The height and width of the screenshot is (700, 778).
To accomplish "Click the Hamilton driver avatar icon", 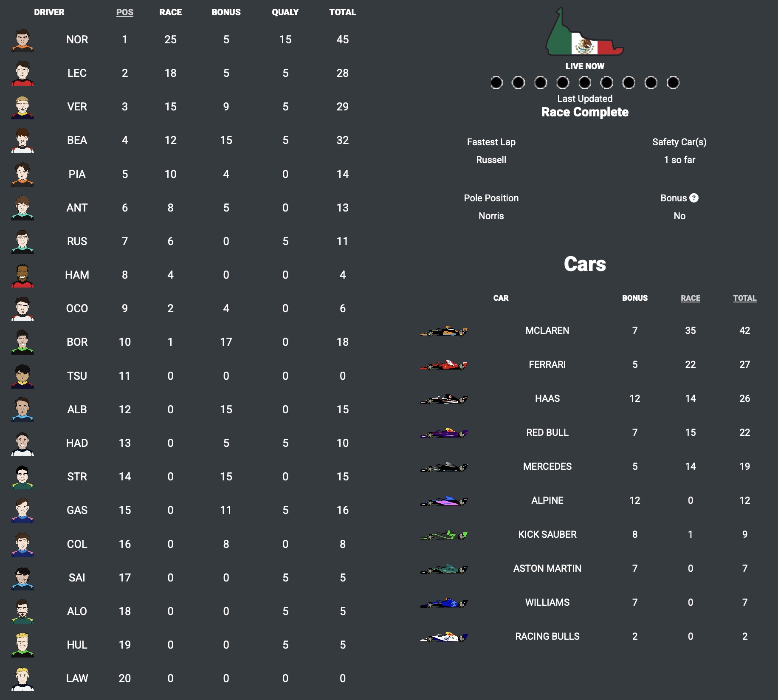I will 23,275.
